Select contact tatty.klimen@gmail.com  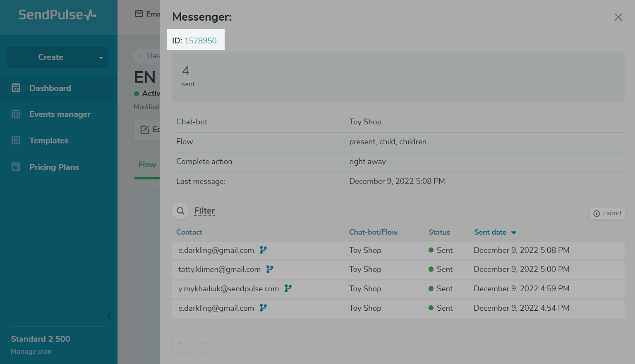(219, 269)
